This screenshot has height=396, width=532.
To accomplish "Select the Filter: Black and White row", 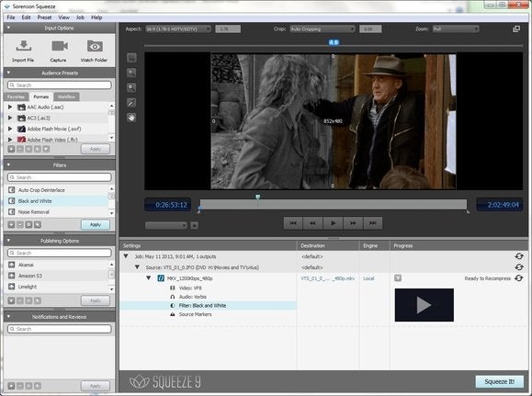I will (208, 305).
